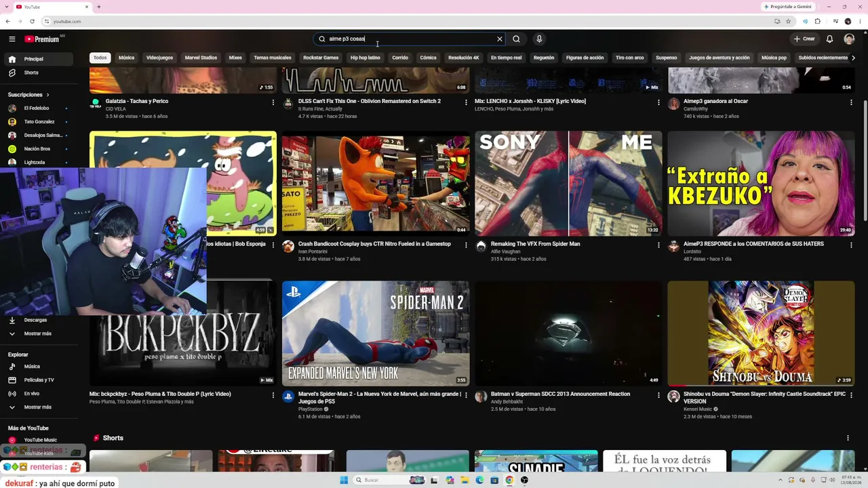Open the Tato Gonzalez subscription channel
Screen dimensions: 868x488
[x=37, y=122]
